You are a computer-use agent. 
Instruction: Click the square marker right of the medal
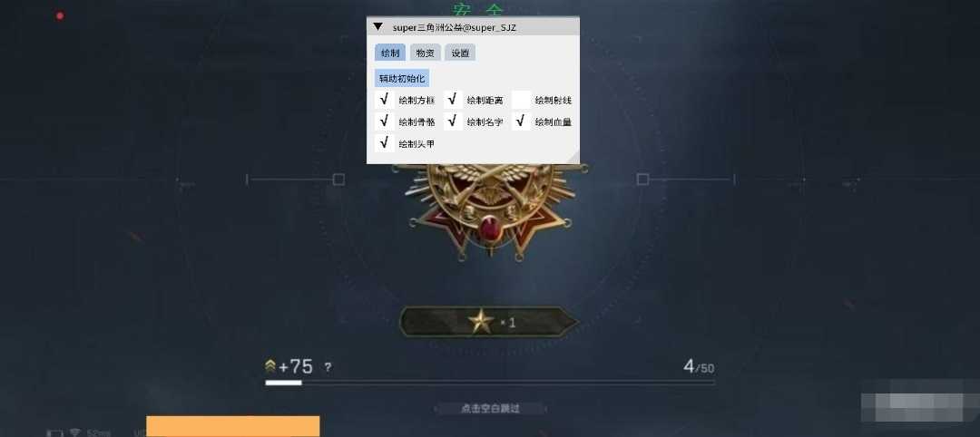642,180
